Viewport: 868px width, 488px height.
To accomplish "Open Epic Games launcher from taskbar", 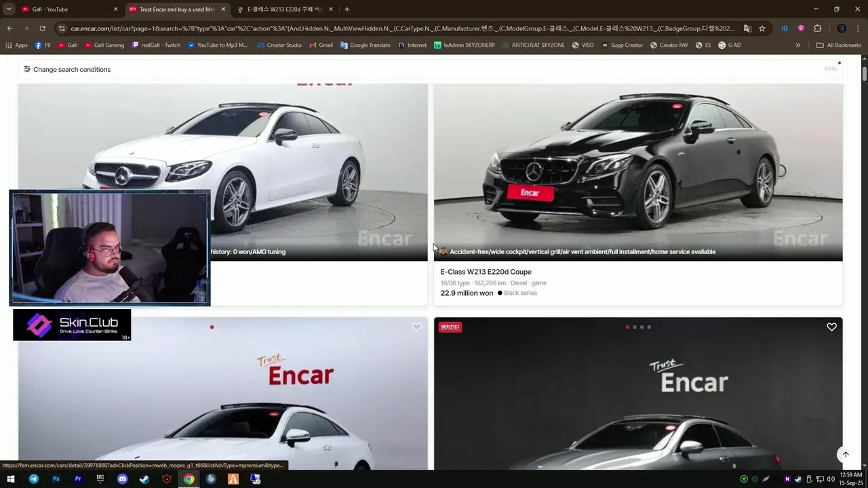I will coord(100,479).
